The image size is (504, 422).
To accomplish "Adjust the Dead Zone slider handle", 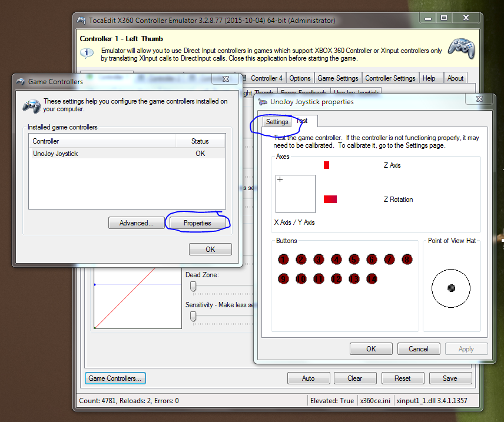I will 193,287.
